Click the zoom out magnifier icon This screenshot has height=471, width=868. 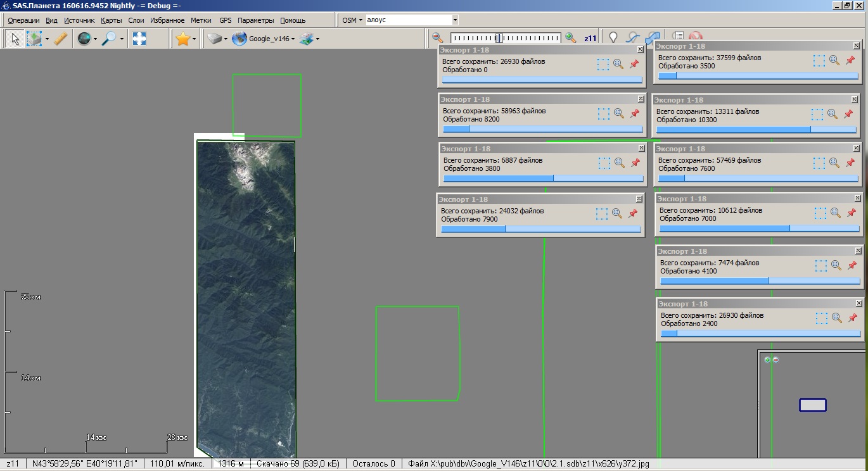pos(438,38)
